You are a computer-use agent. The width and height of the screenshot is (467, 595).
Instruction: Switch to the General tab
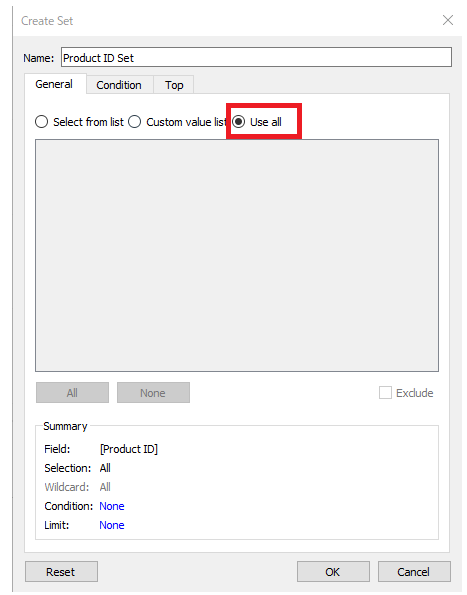click(54, 84)
